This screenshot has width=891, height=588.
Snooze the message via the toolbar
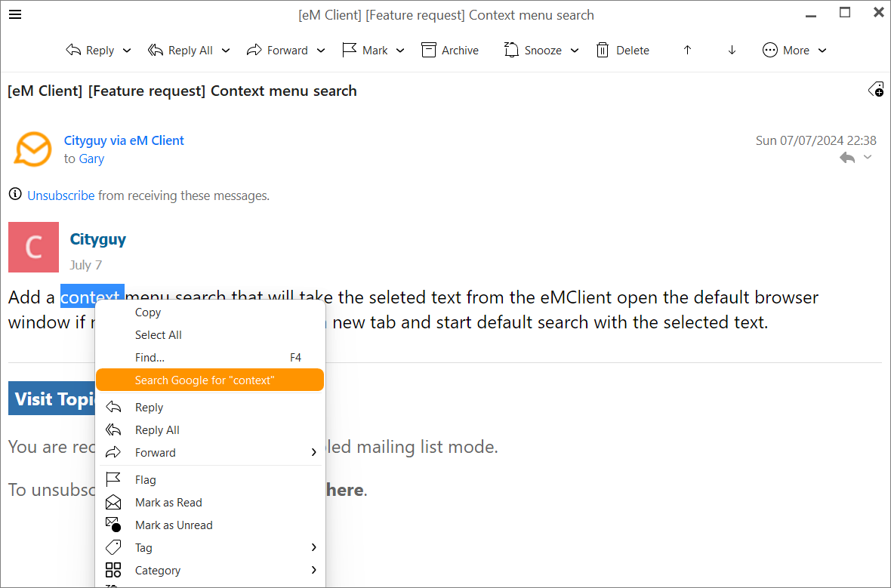pyautogui.click(x=533, y=50)
